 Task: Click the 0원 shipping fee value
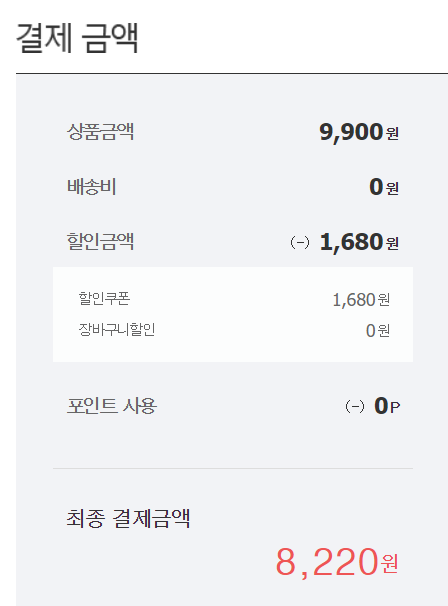click(384, 187)
